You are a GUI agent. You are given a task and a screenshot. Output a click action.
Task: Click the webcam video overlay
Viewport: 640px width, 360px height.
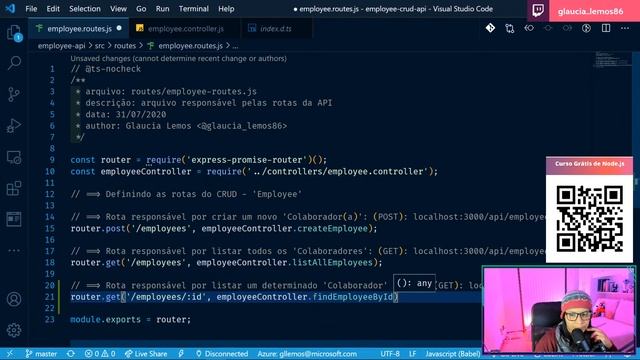coord(559,310)
